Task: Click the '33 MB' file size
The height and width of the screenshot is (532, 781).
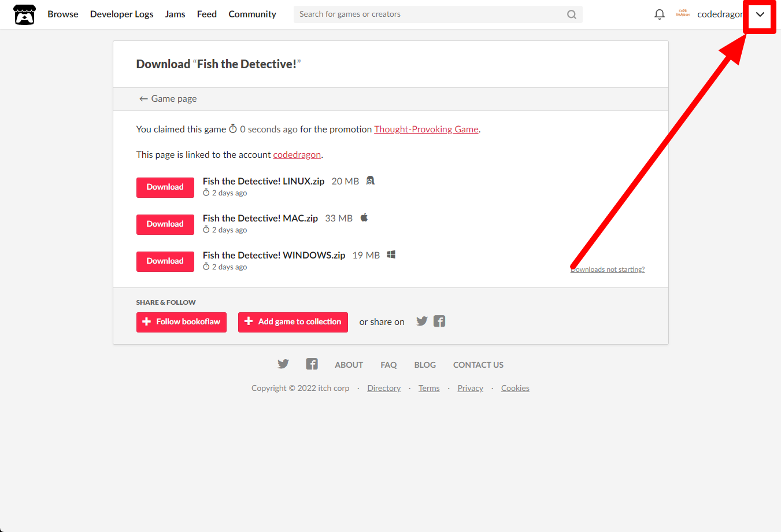Action: (x=339, y=218)
